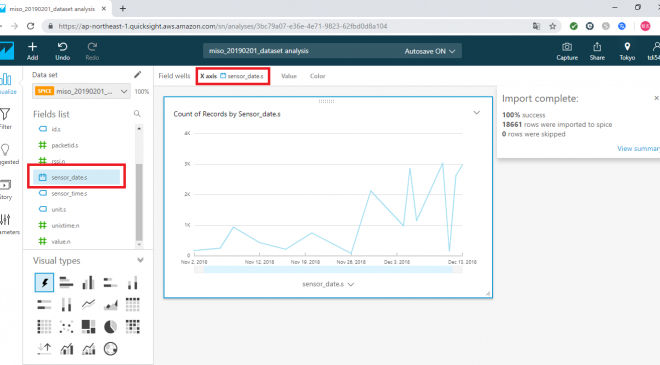
Task: Undo the last change
Action: 62,51
